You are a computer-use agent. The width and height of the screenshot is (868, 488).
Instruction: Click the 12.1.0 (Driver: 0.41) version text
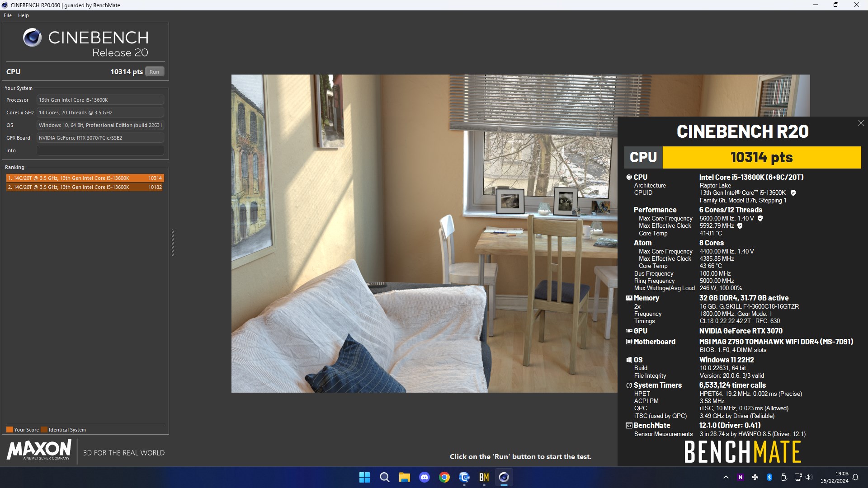click(x=730, y=426)
